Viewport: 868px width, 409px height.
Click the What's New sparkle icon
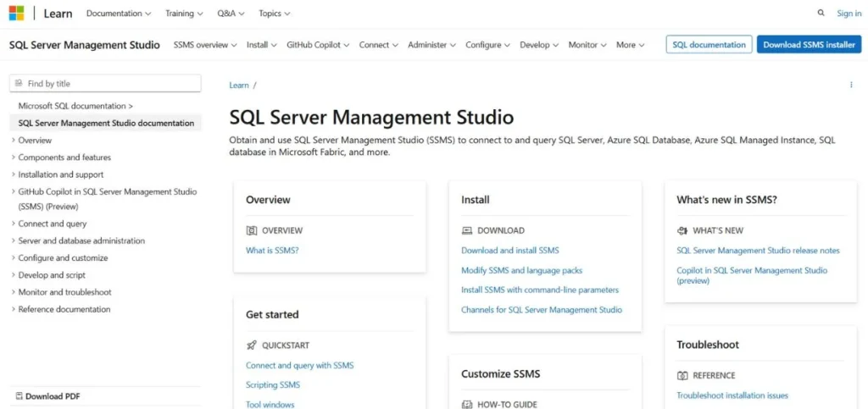click(682, 230)
